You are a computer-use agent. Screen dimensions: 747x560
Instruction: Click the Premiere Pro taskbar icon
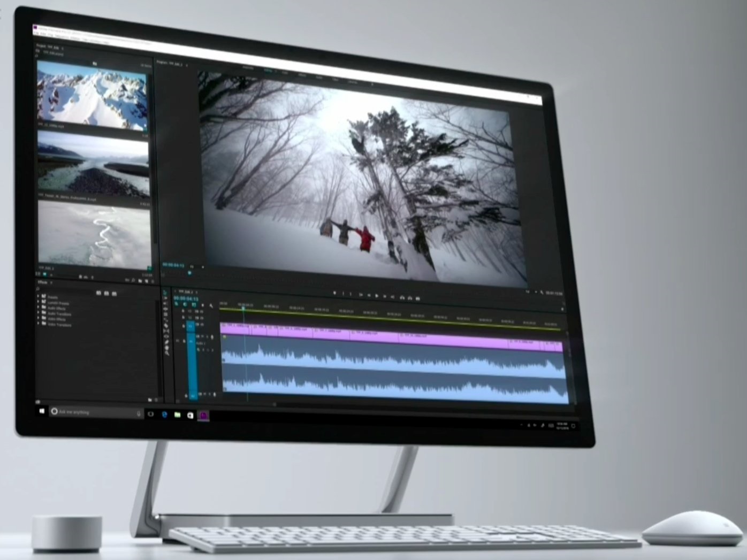pyautogui.click(x=203, y=415)
